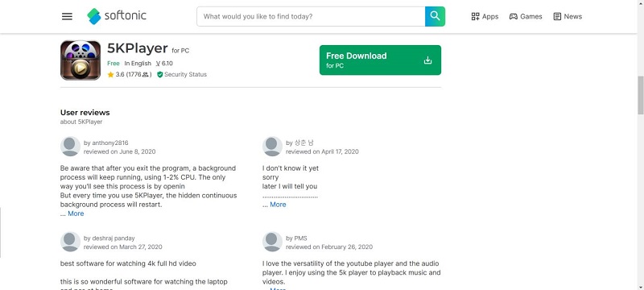
Task: Click the download arrow icon on green button
Action: coord(427,60)
